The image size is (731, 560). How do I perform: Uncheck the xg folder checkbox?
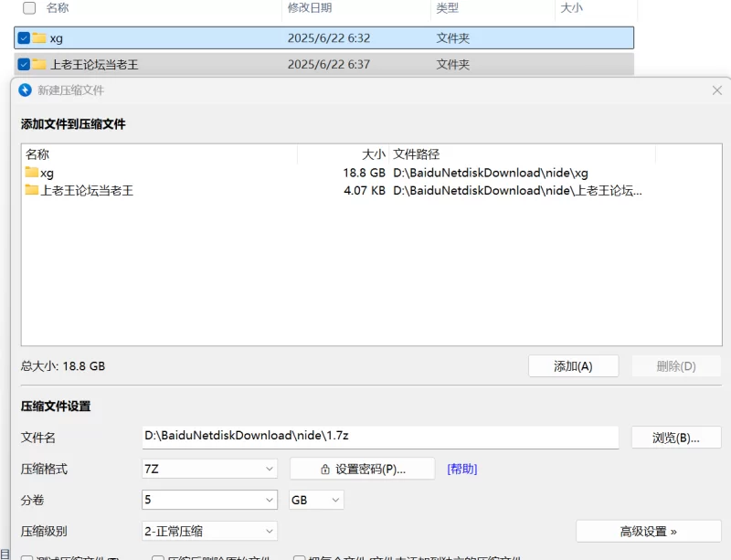pos(24,38)
